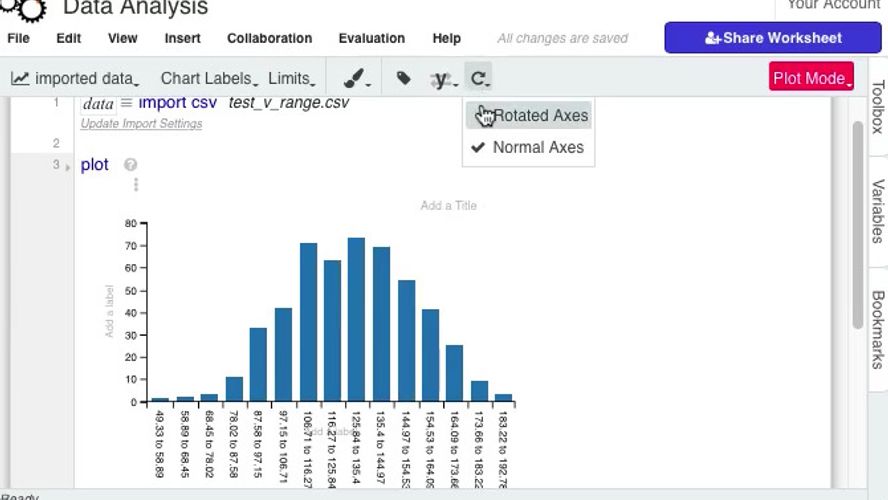Open the Plot Mode dropdown

(x=812, y=78)
